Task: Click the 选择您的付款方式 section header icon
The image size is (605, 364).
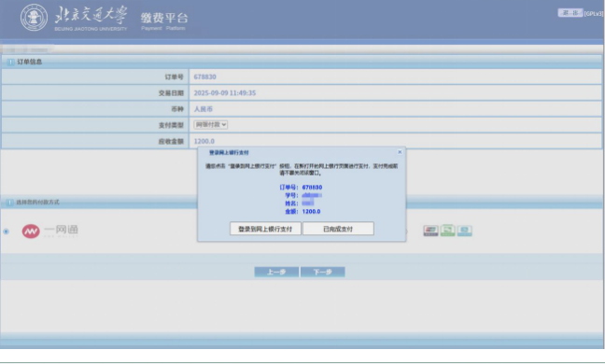Action: [10, 202]
